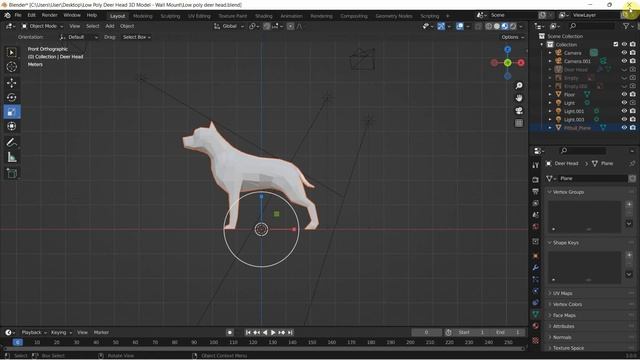
Task: Select the Rotate tool in the toolbar
Action: coord(11,97)
